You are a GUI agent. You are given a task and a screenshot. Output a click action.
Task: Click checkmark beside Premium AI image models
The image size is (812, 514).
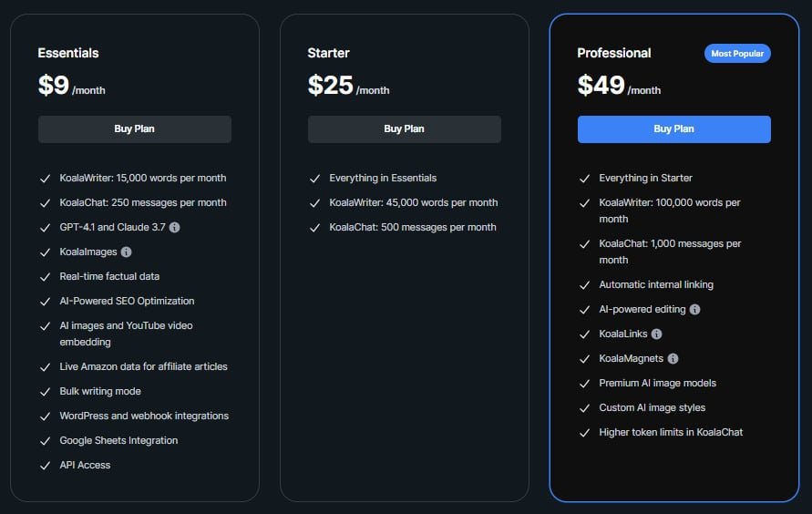[x=585, y=384]
